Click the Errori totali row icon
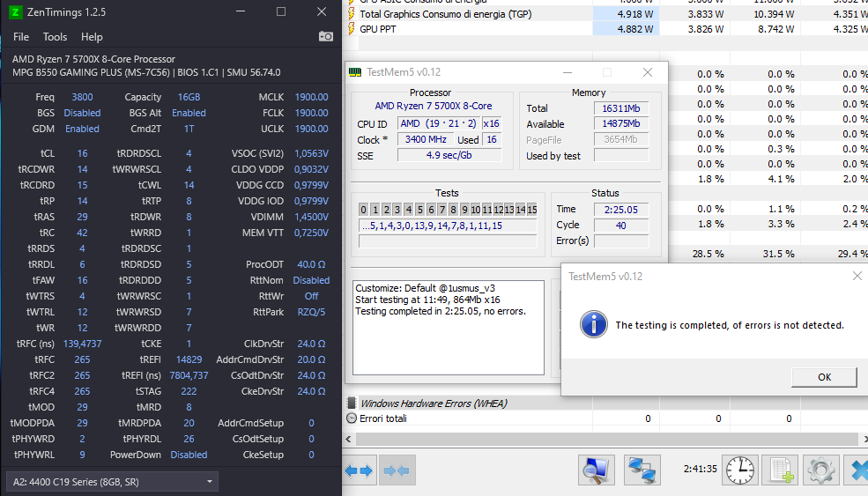This screenshot has width=868, height=496. pos(351,418)
